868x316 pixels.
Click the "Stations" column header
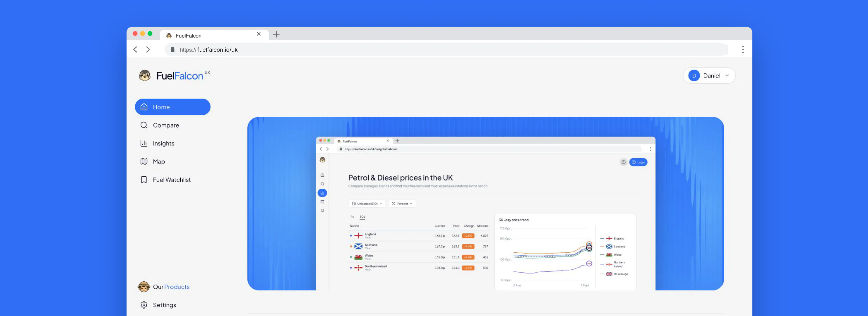point(483,226)
